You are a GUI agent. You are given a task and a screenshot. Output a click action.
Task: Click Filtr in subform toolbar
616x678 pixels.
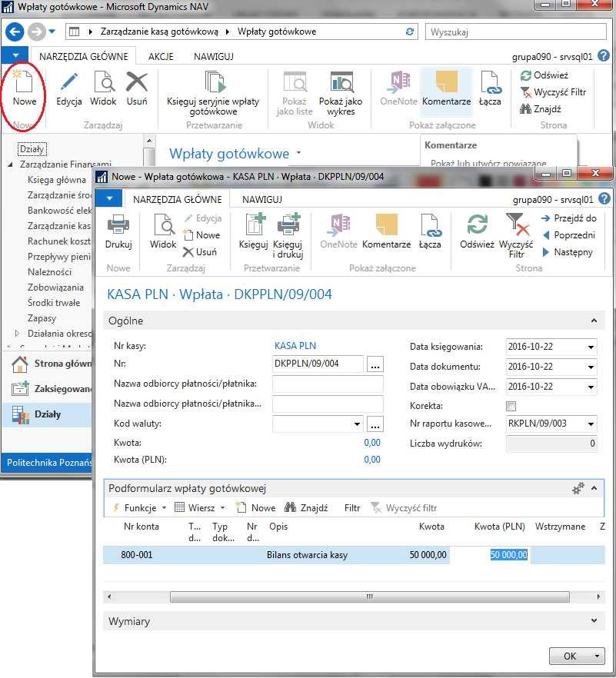coord(352,508)
